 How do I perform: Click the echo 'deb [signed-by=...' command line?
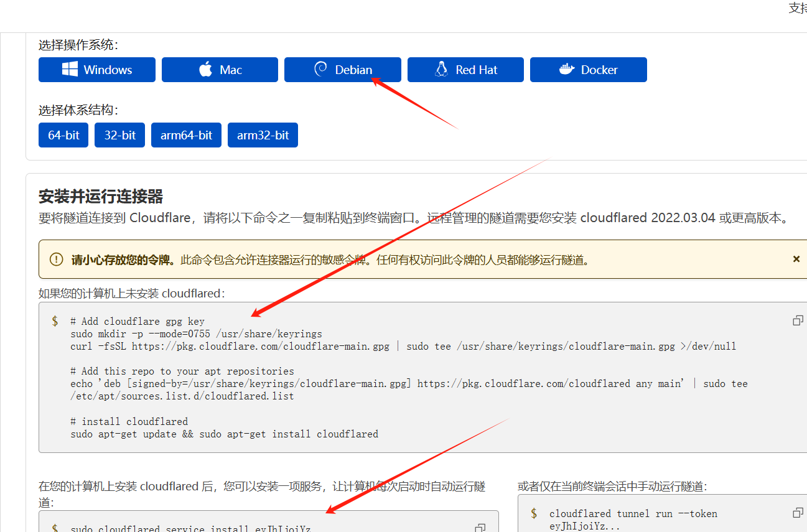[x=409, y=383]
